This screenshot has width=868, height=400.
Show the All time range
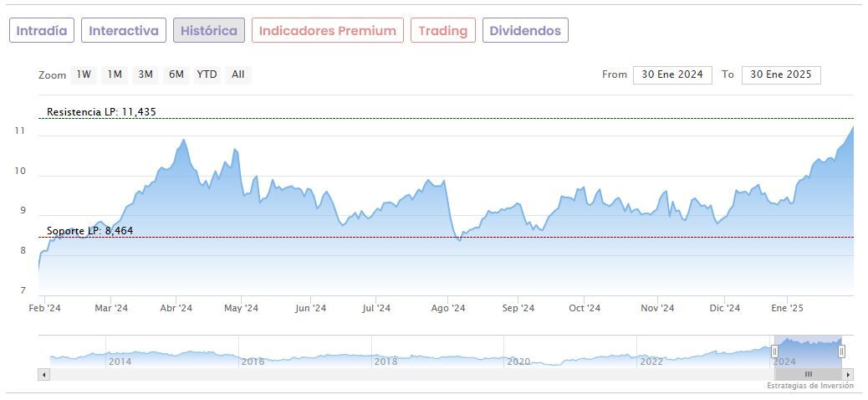coord(238,74)
